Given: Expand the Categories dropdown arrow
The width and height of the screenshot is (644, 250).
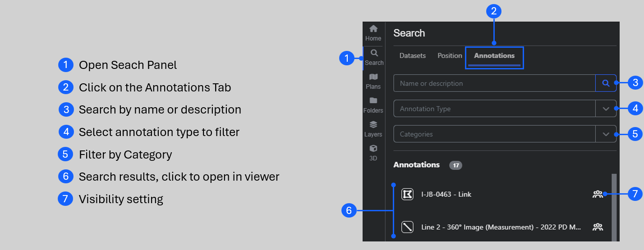Looking at the screenshot, I should (606, 134).
